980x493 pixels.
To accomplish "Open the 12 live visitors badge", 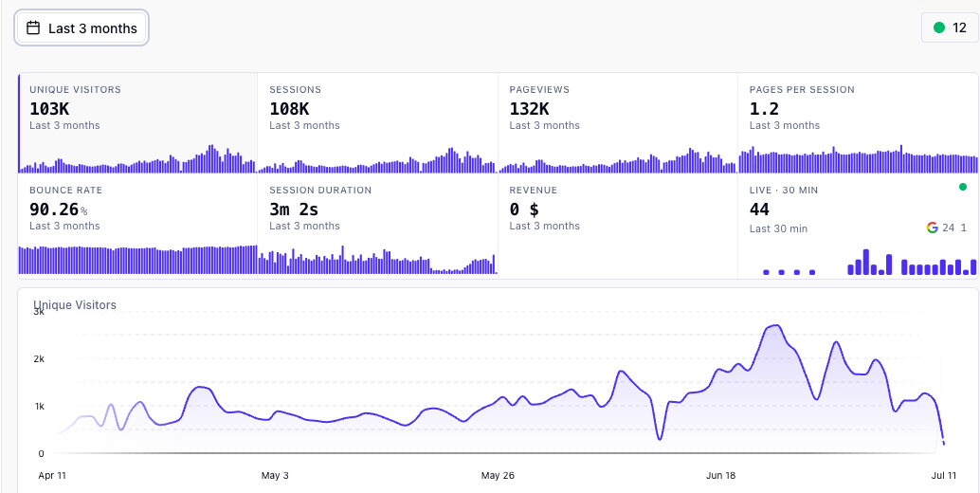I will point(950,27).
